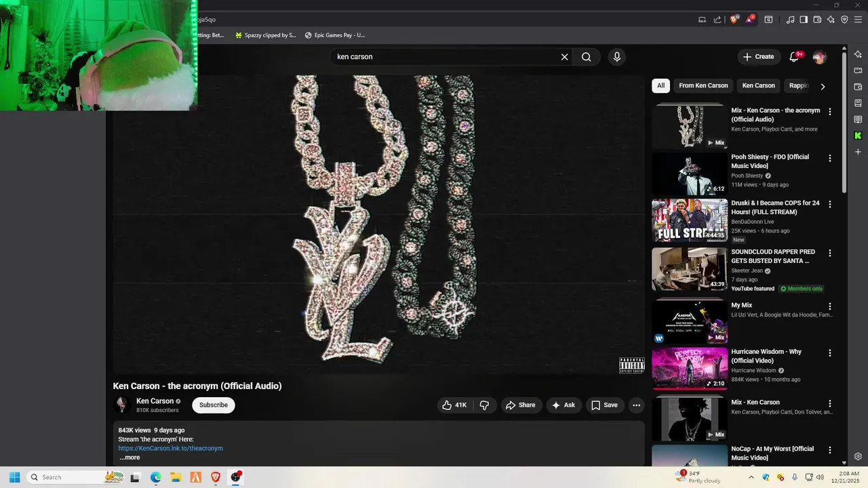Select the Rapping filter chip
The width and height of the screenshot is (868, 488).
tap(799, 85)
